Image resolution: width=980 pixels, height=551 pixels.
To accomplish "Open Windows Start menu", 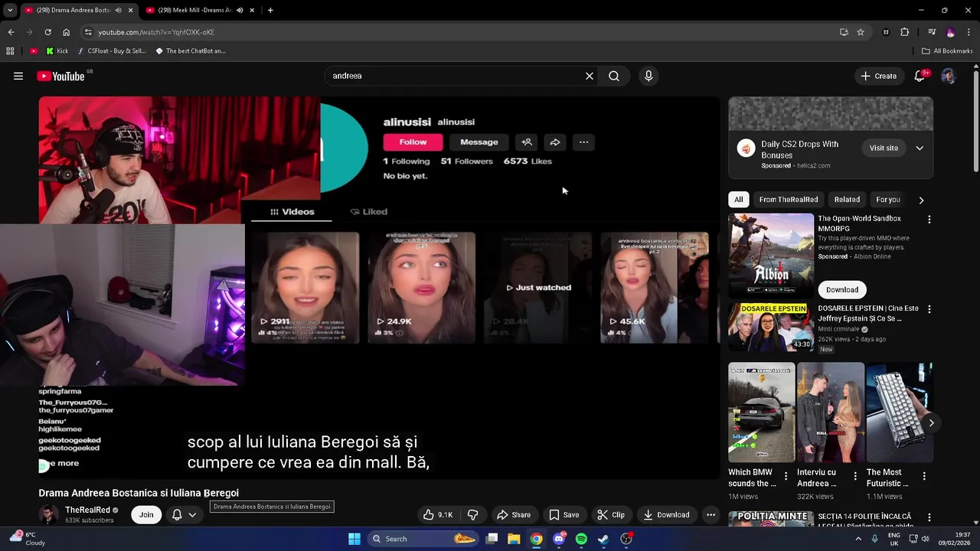I will 354,539.
